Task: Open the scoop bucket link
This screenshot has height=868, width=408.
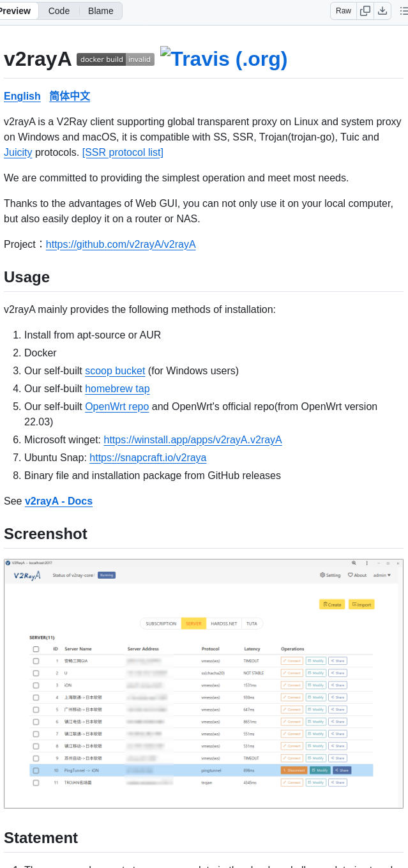Action: pos(115,371)
